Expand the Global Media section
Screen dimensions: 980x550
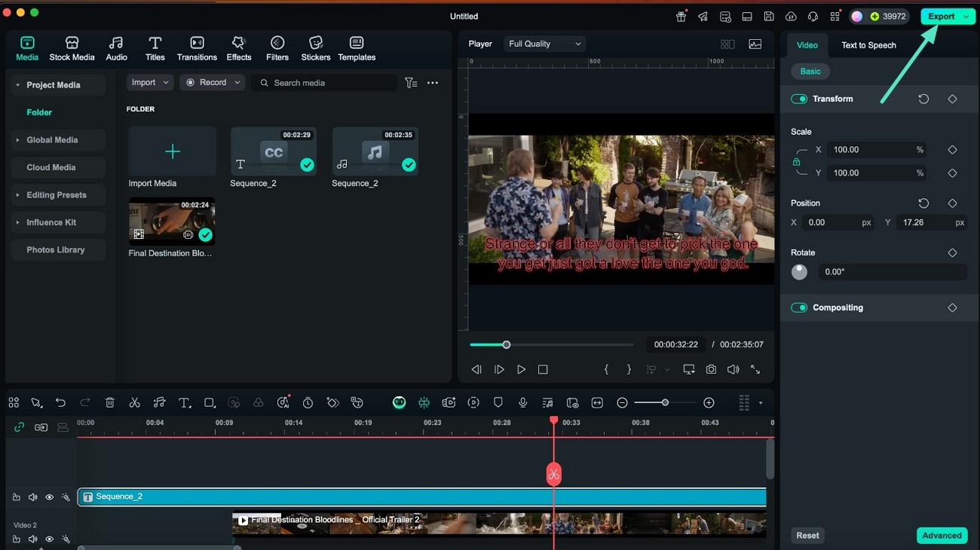pos(17,140)
